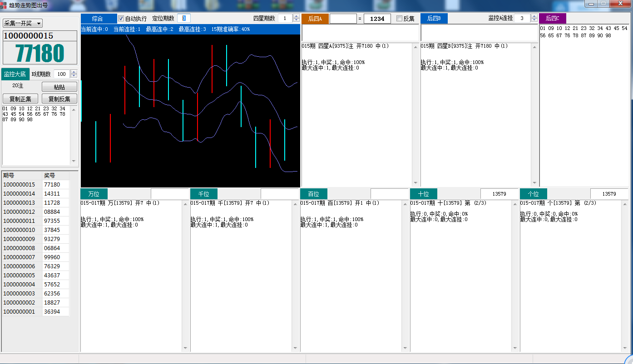The image size is (633, 364).
Task: Select the 监控大底 tab
Action: (15, 74)
